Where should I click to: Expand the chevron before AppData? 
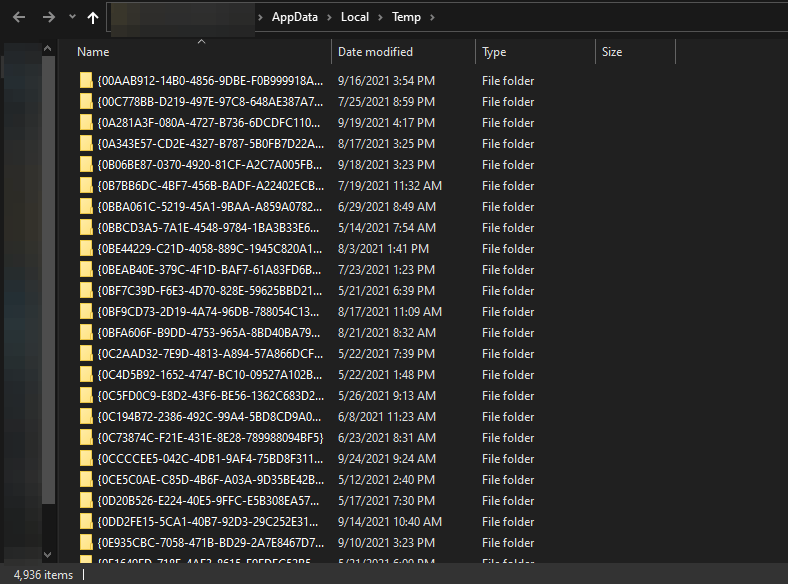point(260,18)
